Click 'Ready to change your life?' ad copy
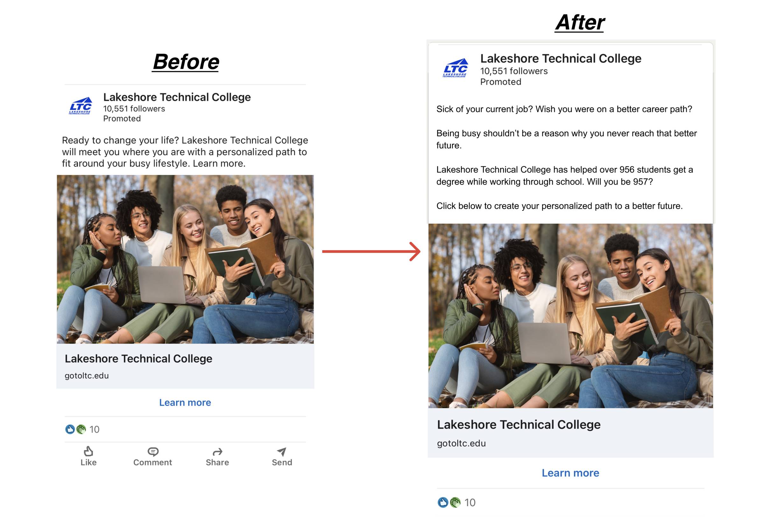The image size is (764, 532). click(x=185, y=152)
